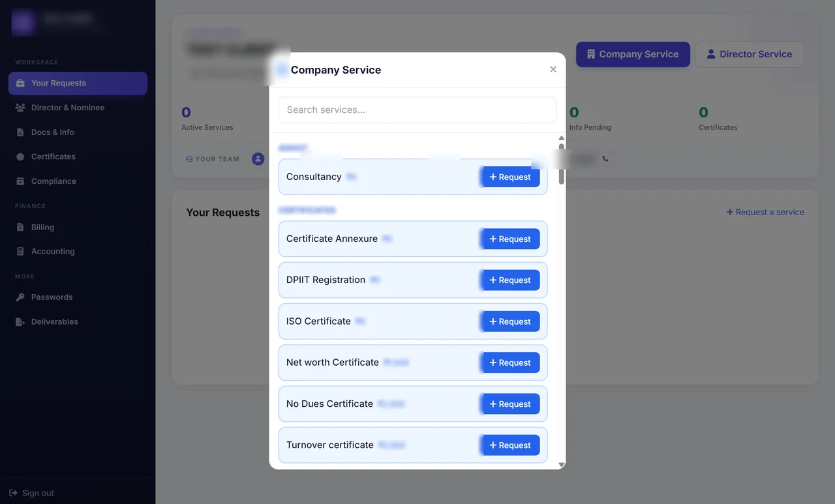The width and height of the screenshot is (835, 504).
Task: Click the scrollbar up arrow in dialog
Action: pos(562,138)
